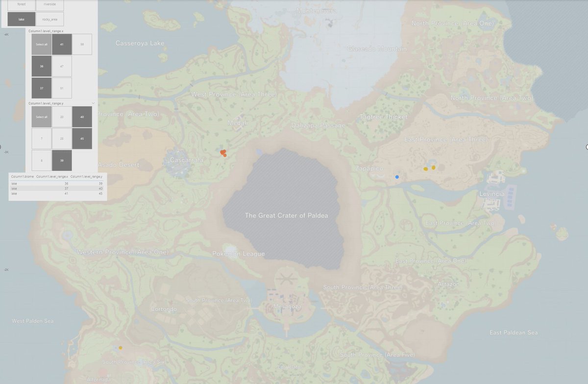Click the Asado Desert label
588x384 pixels.
pos(118,164)
